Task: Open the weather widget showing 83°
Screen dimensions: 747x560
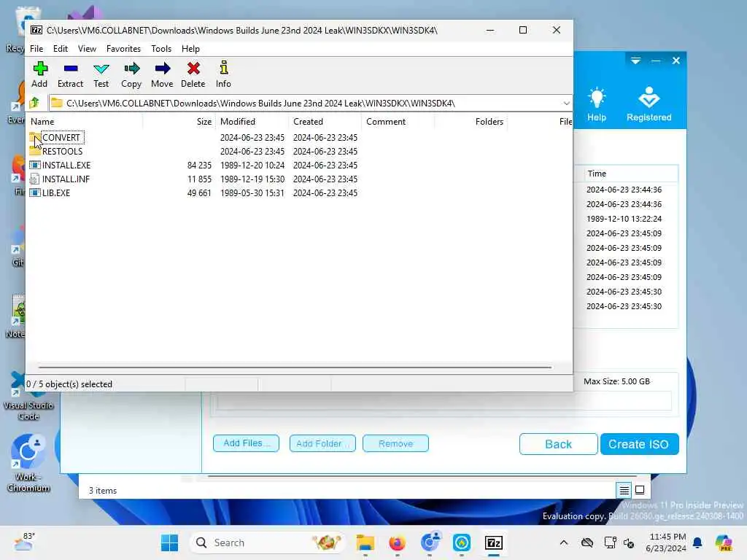Action: click(24, 542)
